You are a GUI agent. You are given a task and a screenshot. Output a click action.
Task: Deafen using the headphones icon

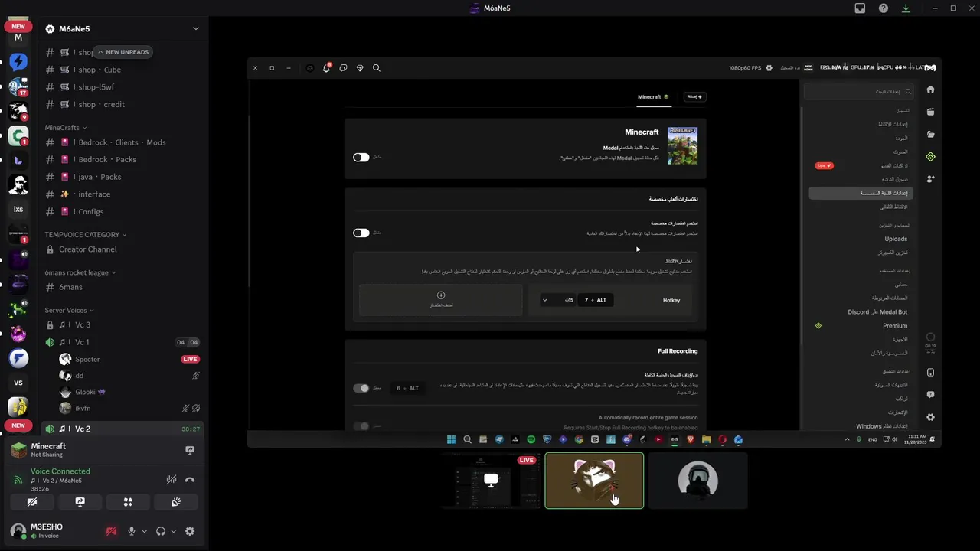pos(161,531)
